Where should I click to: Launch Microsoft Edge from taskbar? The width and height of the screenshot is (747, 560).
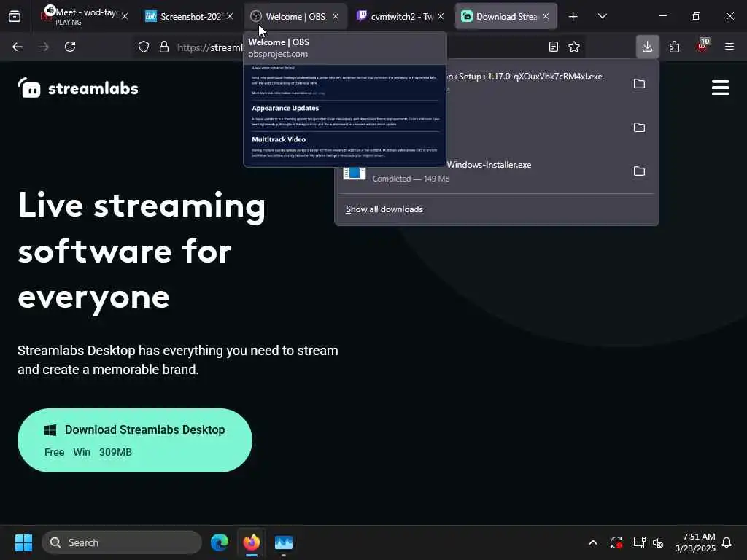pyautogui.click(x=220, y=542)
